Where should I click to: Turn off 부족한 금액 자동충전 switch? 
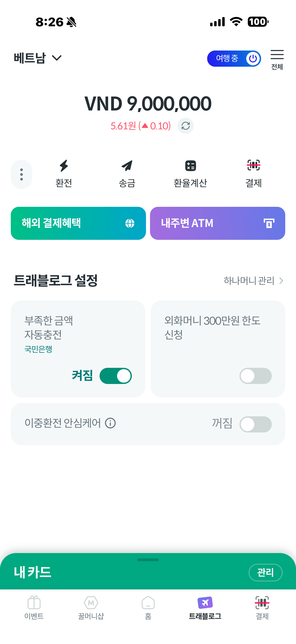[115, 376]
